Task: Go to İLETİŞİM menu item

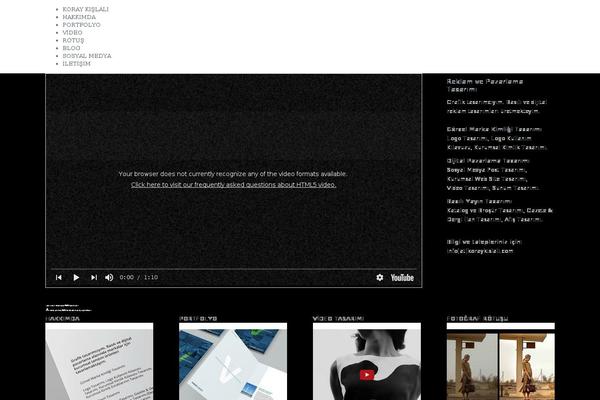Action: pos(77,64)
